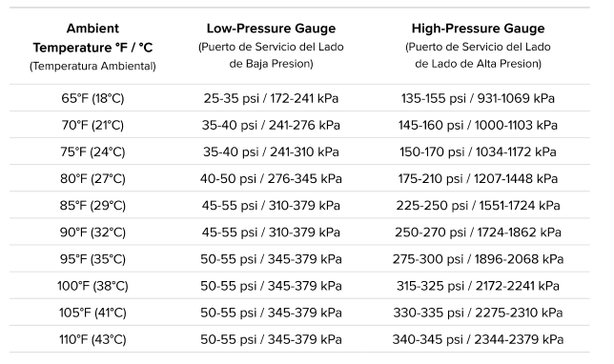
Task: Click the 135-155 psi high-pressure value
Action: tap(478, 98)
